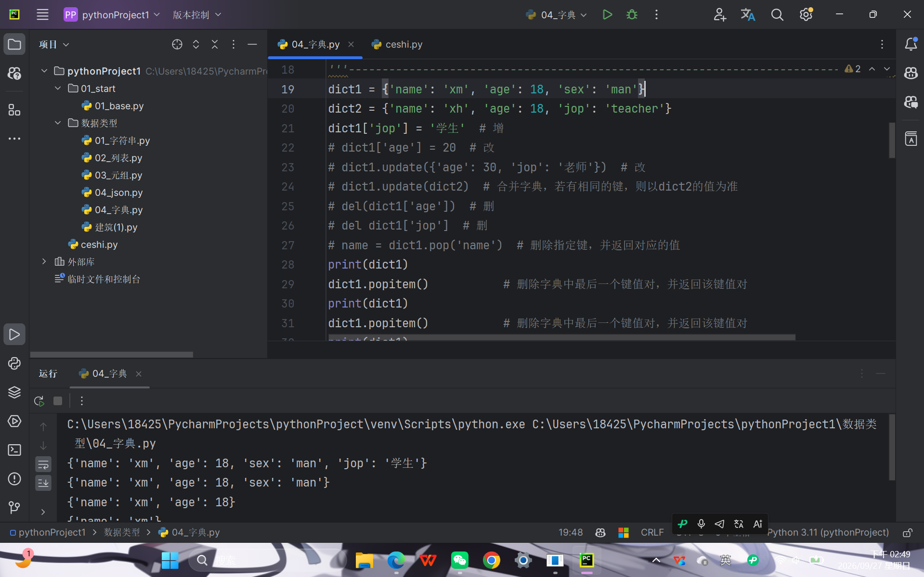
Task: Toggle the file read-only lock icon
Action: pyautogui.click(x=907, y=533)
